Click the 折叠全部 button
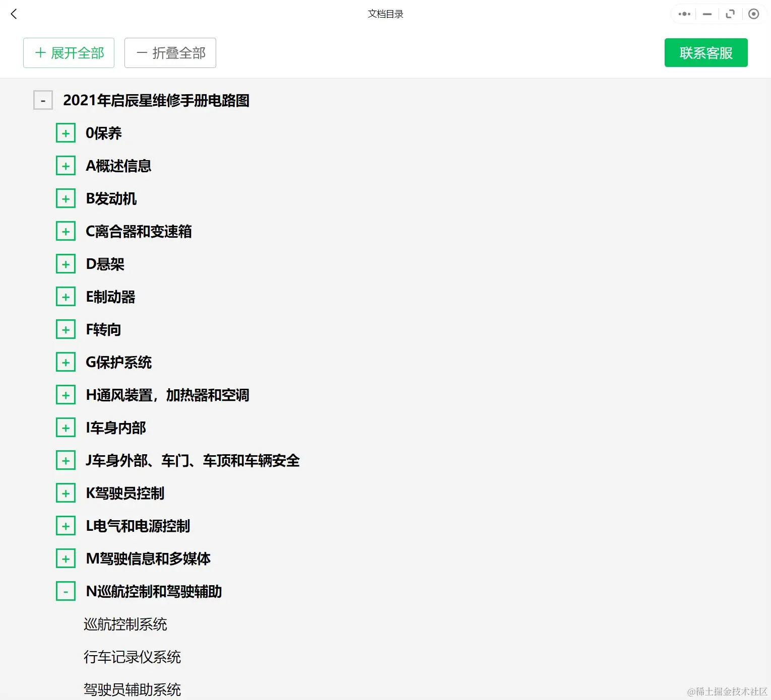Image resolution: width=771 pixels, height=700 pixels. 170,52
